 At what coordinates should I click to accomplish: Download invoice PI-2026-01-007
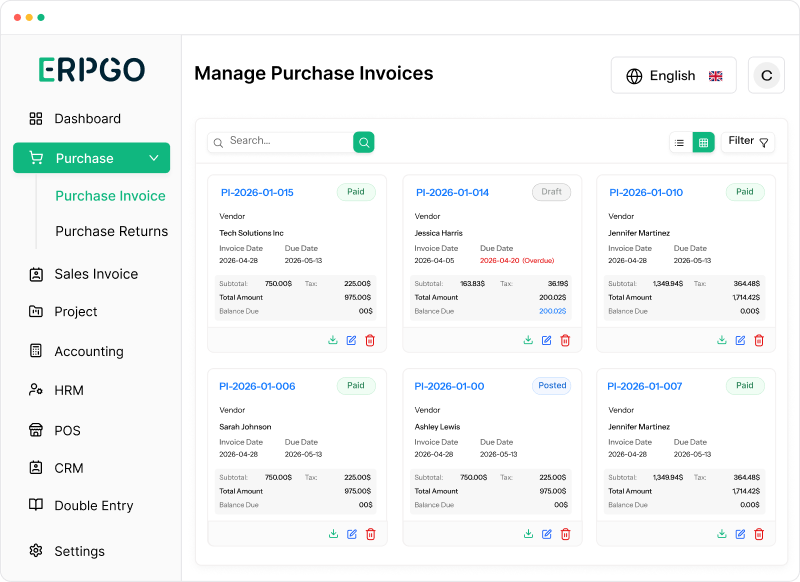point(722,534)
